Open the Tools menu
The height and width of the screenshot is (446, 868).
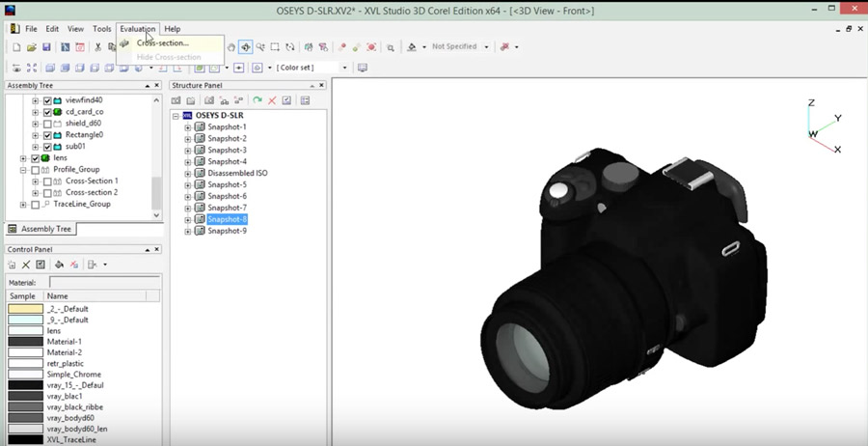point(102,29)
